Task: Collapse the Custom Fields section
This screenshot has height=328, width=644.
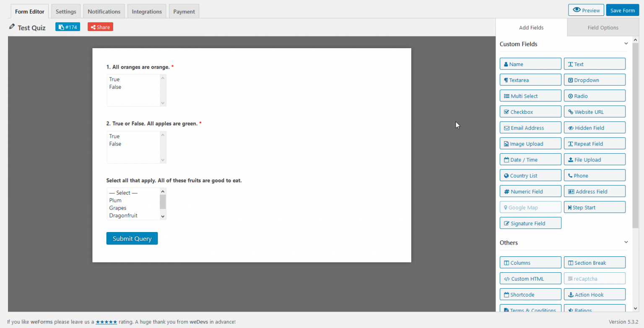Action: click(626, 43)
